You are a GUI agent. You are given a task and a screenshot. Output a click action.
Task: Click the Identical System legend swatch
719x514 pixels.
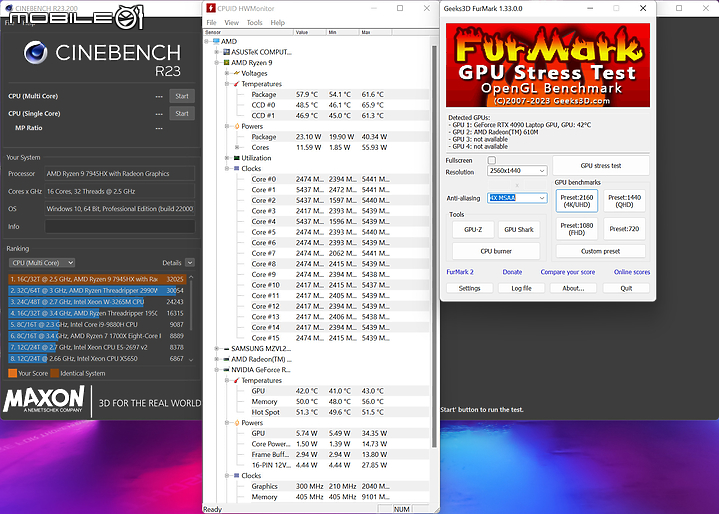click(55, 373)
